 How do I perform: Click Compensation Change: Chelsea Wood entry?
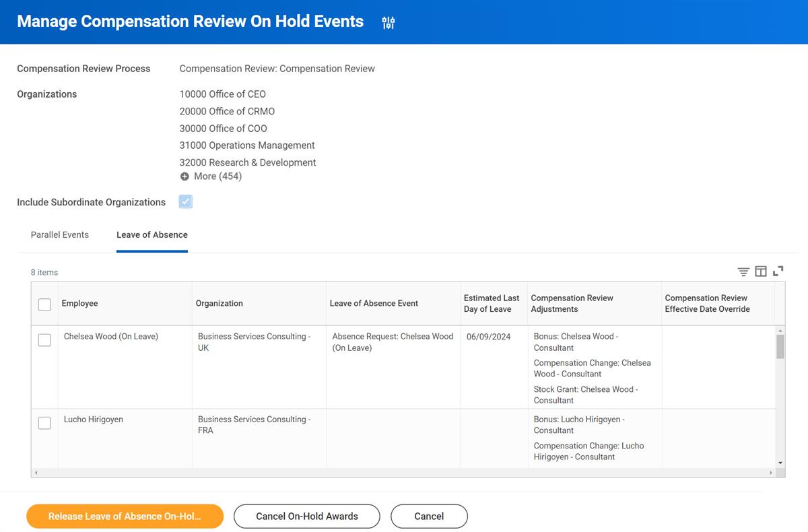coord(593,368)
